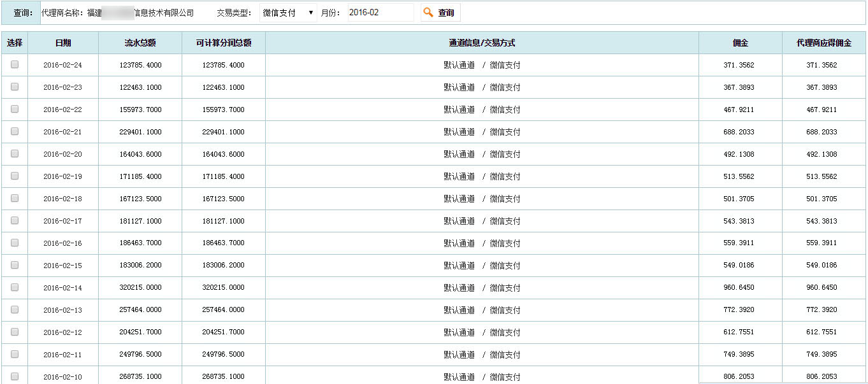Click the 查询 search button
This screenshot has height=384, width=868.
pos(440,13)
